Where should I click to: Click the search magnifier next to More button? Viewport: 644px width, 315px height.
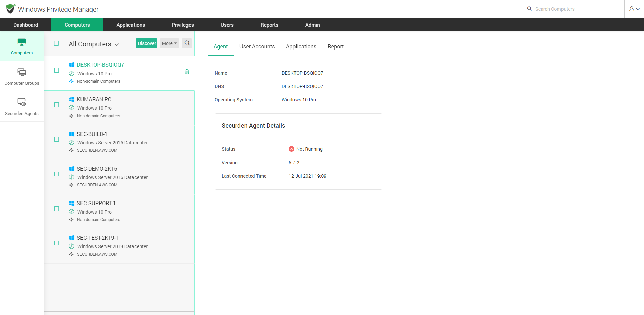point(187,43)
